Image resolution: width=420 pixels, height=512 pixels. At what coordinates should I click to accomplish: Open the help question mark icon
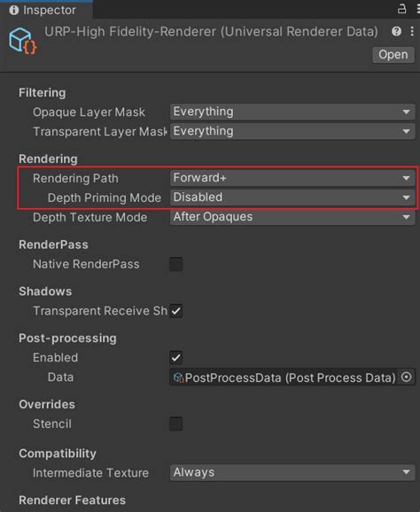click(x=396, y=31)
